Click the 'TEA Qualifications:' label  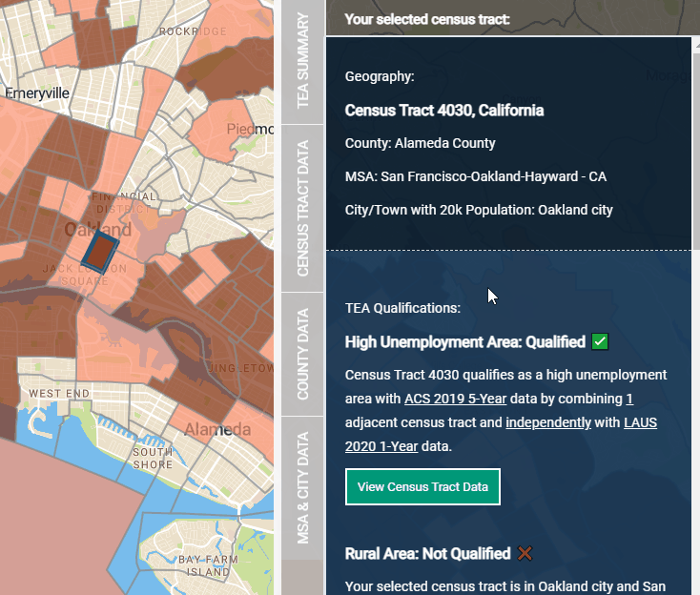[402, 308]
